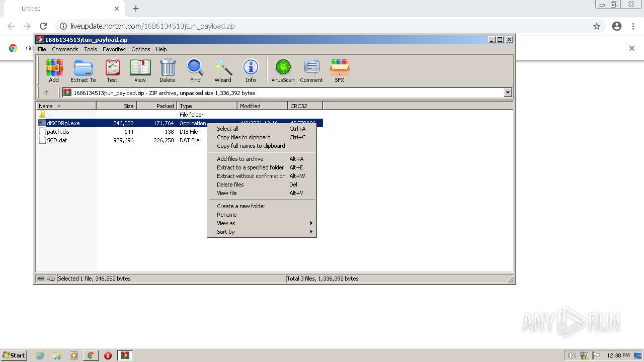The width and height of the screenshot is (644, 362).
Task: Open Chrome profile avatar icon
Action: pyautogui.click(x=617, y=26)
